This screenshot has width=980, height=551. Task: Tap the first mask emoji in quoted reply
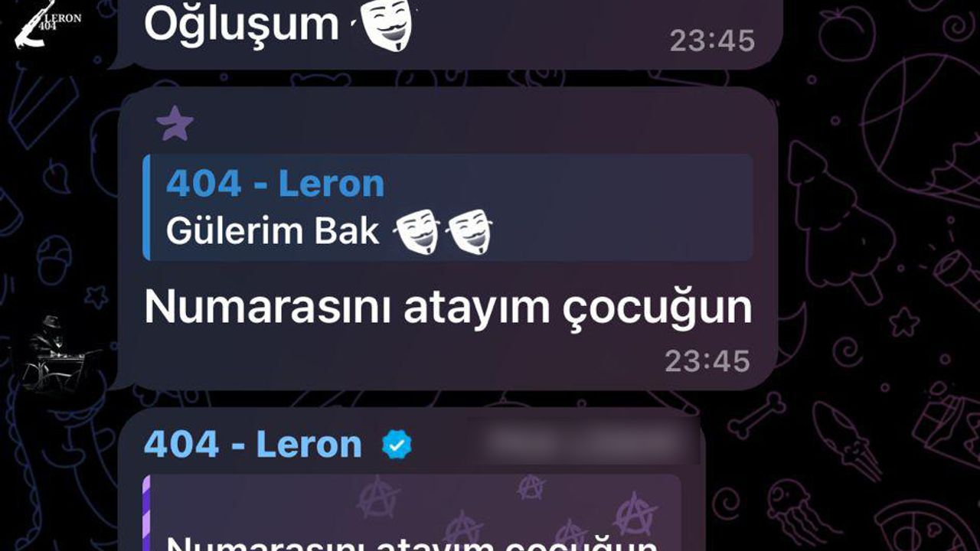pyautogui.click(x=417, y=233)
